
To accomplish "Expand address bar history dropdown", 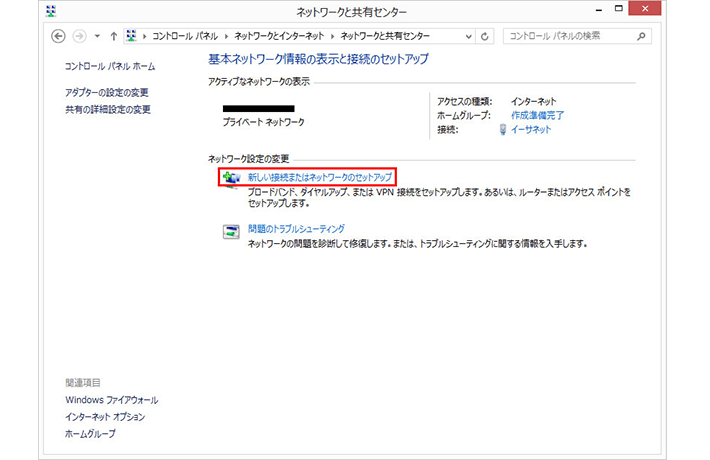I will click(x=468, y=36).
